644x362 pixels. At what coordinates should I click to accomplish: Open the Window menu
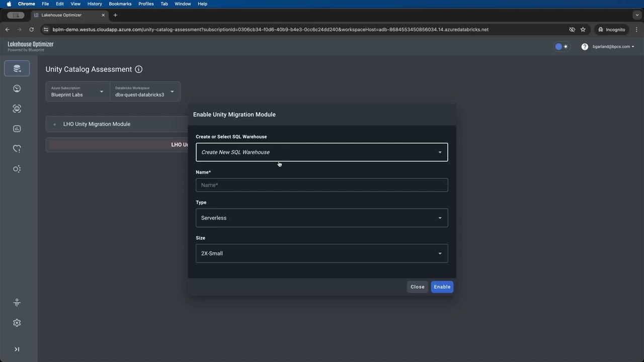pyautogui.click(x=183, y=4)
